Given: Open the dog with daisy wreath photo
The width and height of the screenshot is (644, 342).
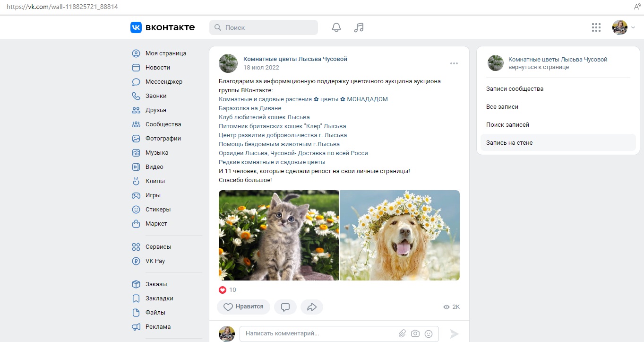Looking at the screenshot, I should click(x=400, y=235).
